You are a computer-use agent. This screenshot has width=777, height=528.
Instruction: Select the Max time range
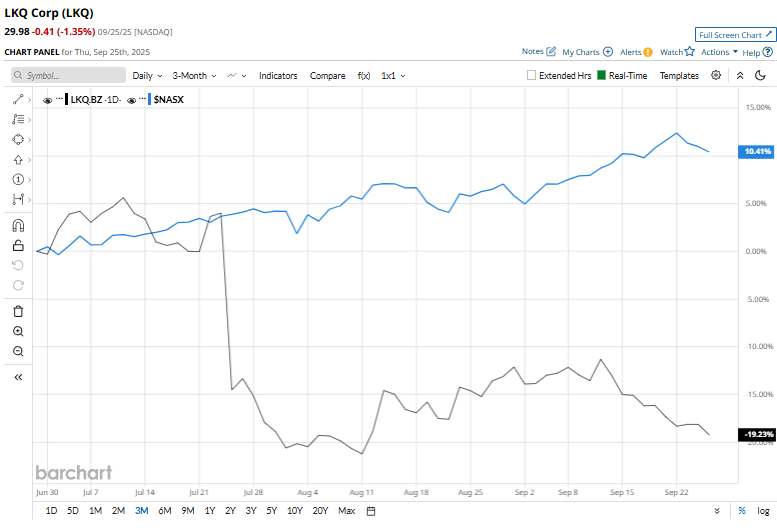click(x=346, y=511)
